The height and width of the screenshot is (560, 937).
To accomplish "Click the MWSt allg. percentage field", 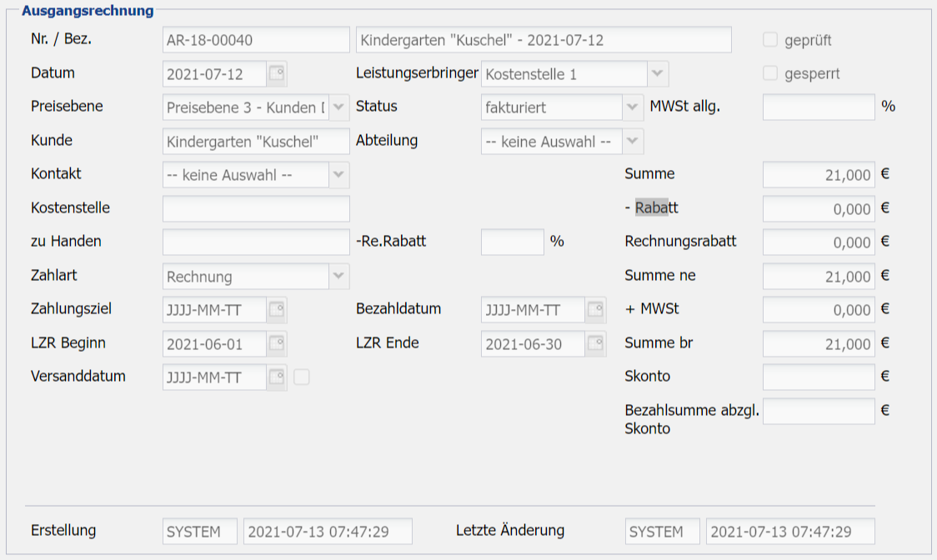I will click(819, 107).
